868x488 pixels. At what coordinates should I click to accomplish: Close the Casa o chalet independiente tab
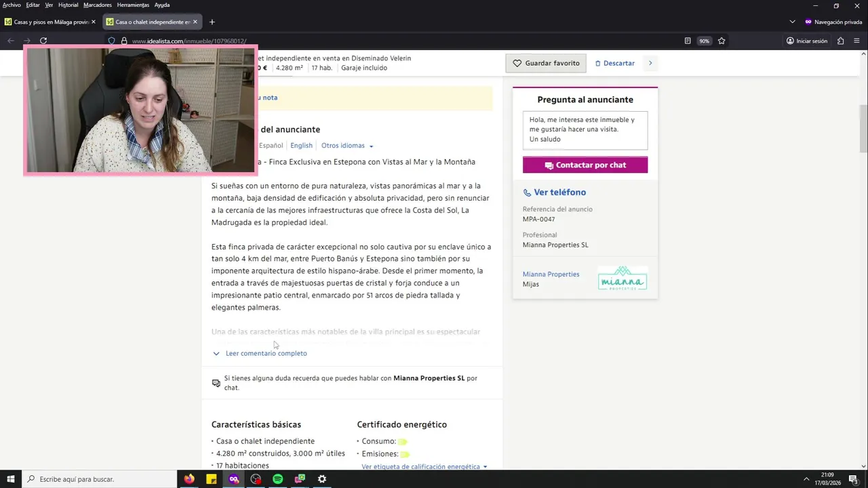coord(195,22)
